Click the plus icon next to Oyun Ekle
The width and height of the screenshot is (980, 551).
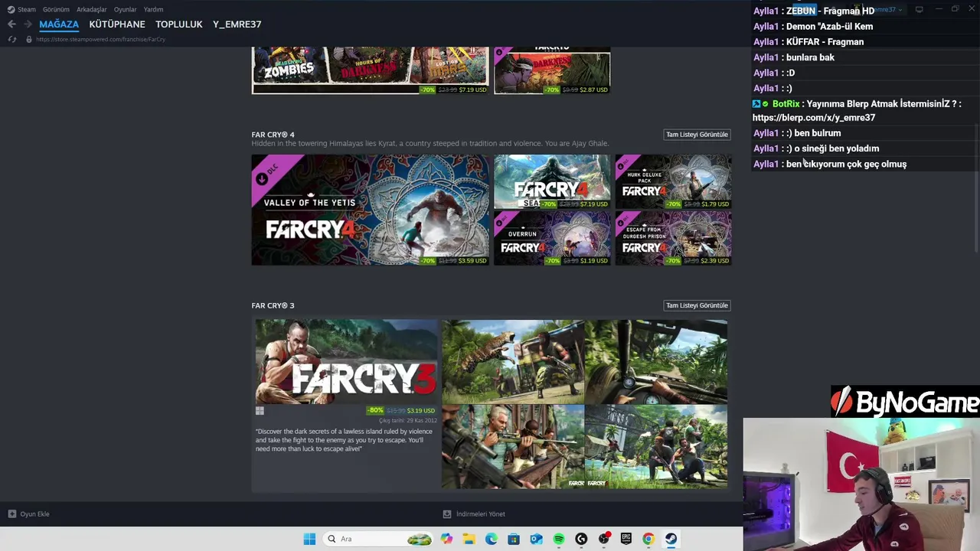(x=11, y=514)
